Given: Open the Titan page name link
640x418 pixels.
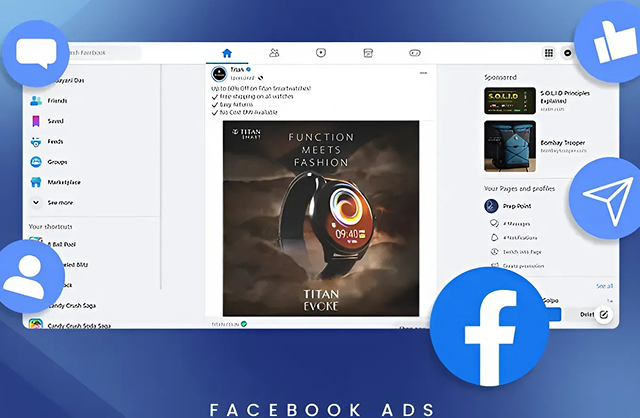Looking at the screenshot, I should (x=237, y=69).
